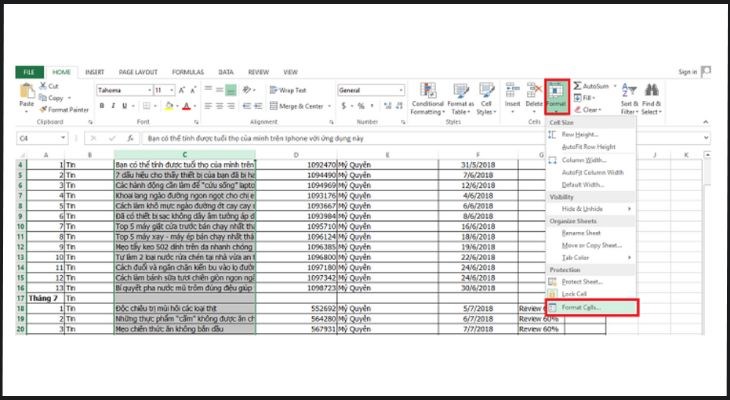Switch to the PAGE LAYOUT ribbon tab

point(136,72)
